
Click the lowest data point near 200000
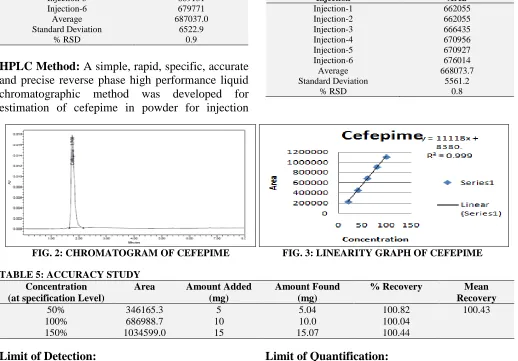pos(348,202)
